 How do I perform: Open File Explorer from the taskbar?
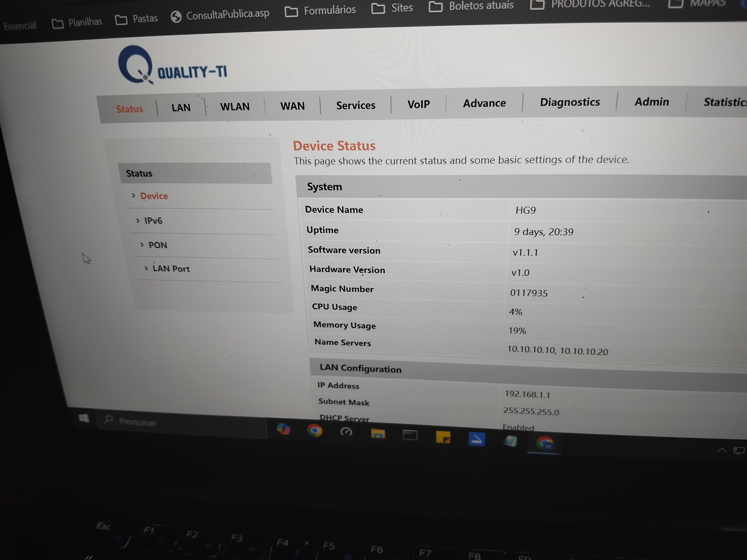click(378, 433)
